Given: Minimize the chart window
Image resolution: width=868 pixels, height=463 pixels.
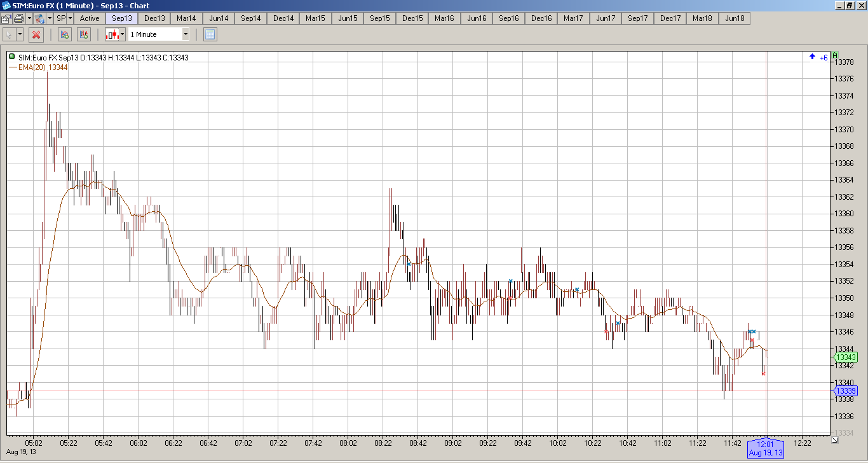Looking at the screenshot, I should tap(839, 5).
